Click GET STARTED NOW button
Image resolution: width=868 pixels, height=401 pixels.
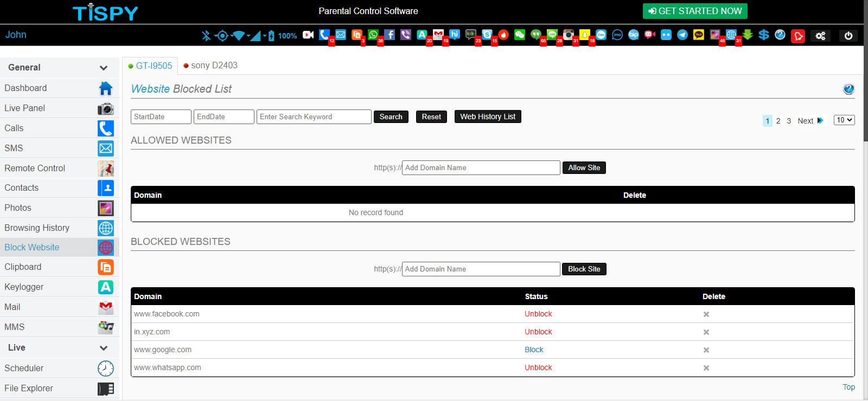pos(695,11)
